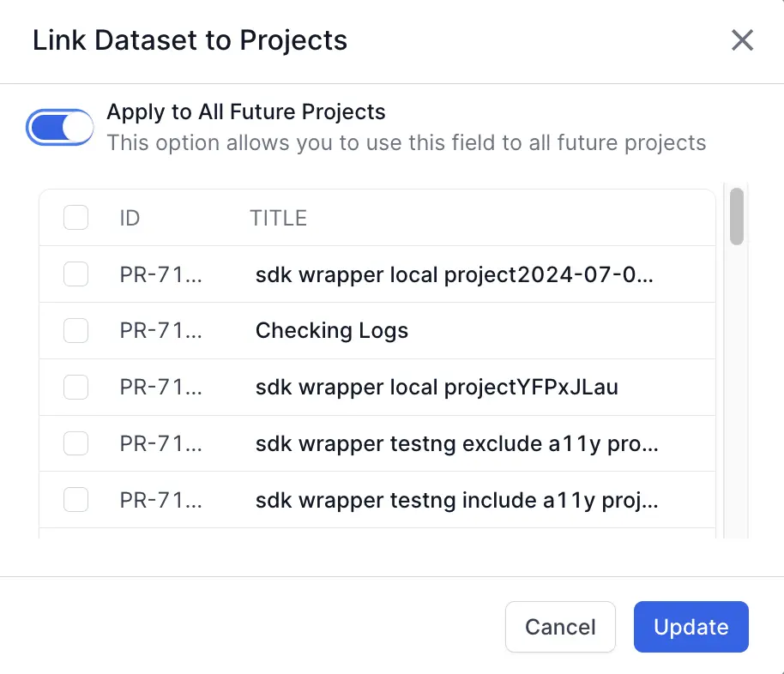Open the Checking Logs project title
The height and width of the screenshot is (674, 784).
pos(331,330)
